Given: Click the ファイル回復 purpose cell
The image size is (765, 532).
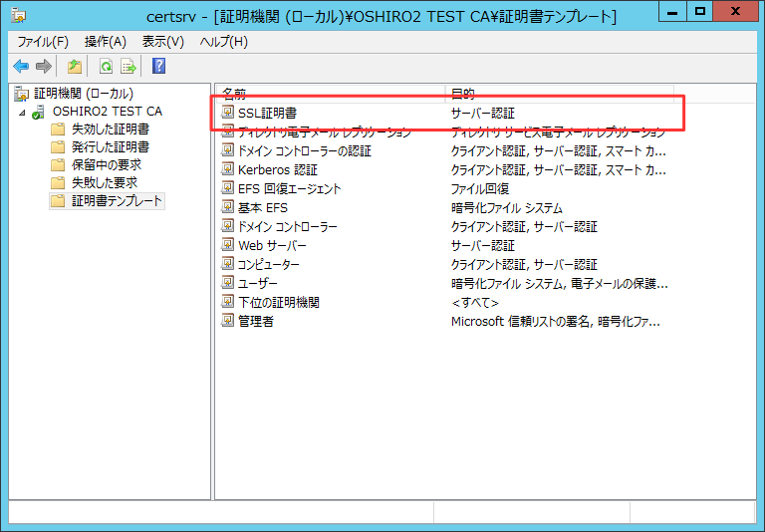Looking at the screenshot, I should click(479, 188).
